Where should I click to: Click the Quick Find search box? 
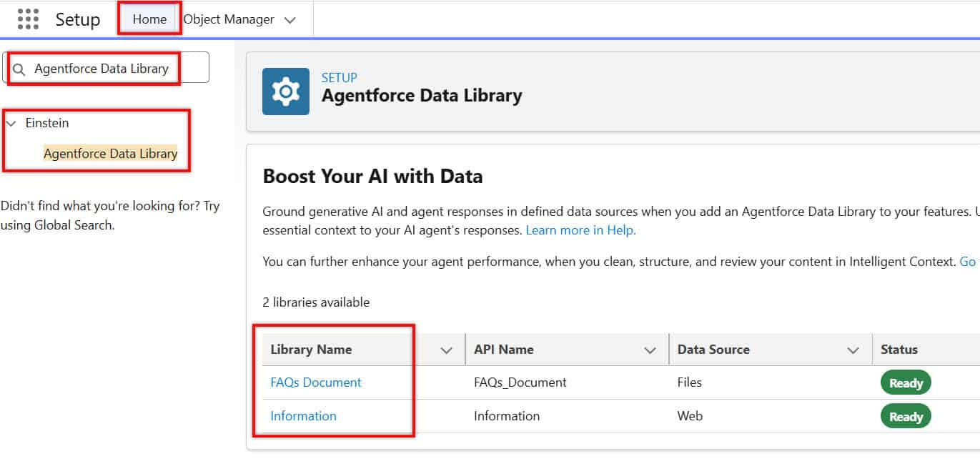tap(100, 67)
